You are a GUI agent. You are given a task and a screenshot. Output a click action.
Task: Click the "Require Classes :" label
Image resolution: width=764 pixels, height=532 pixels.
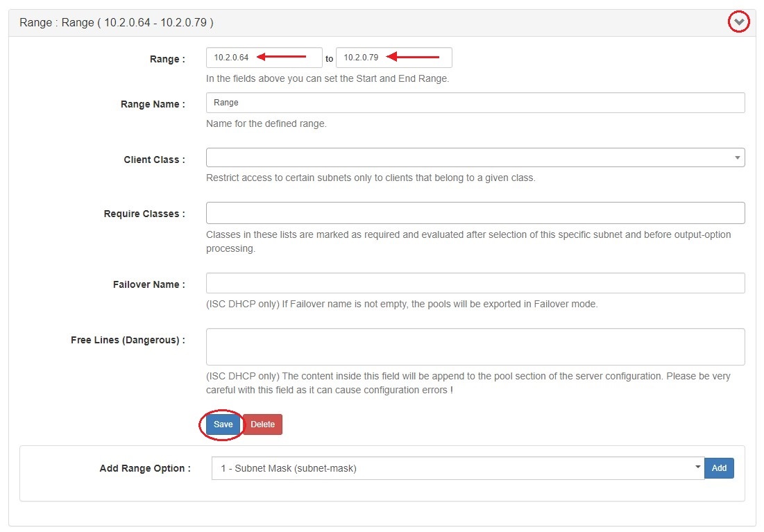click(x=144, y=214)
